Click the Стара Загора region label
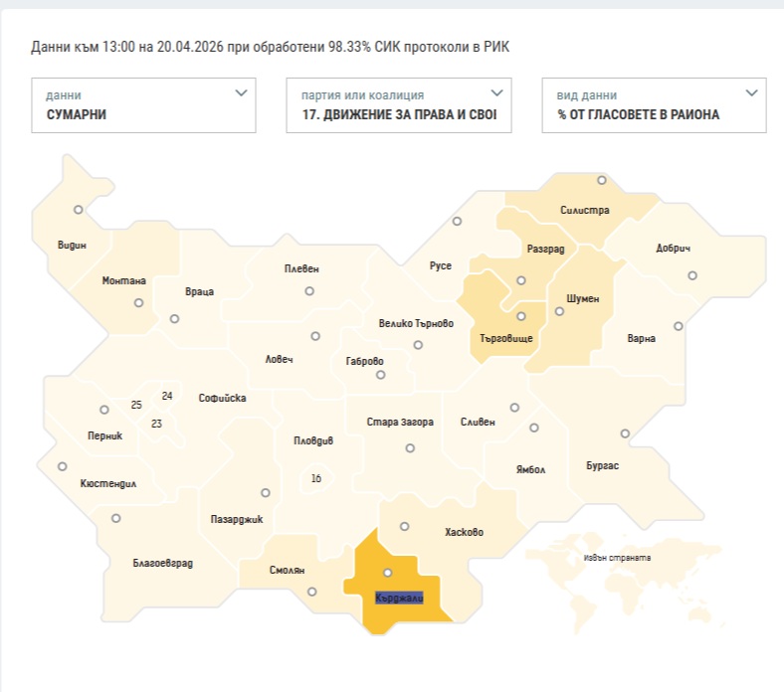Image resolution: width=784 pixels, height=692 pixels. tap(399, 422)
